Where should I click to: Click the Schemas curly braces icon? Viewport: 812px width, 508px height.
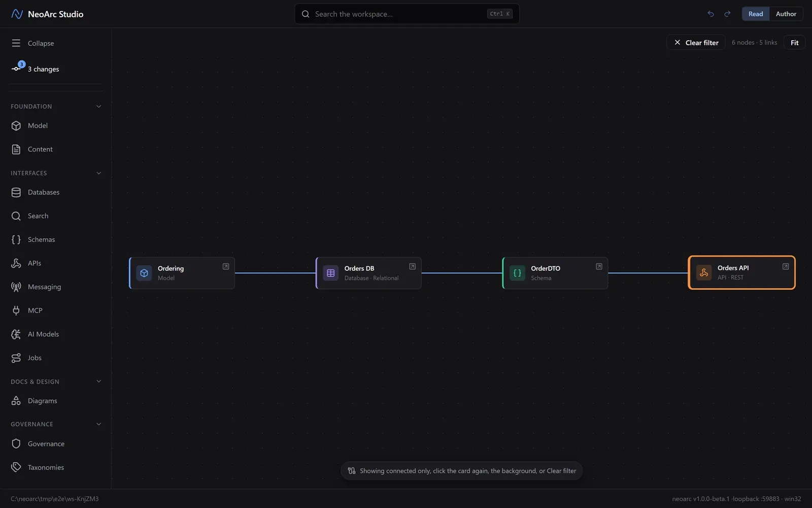[16, 240]
